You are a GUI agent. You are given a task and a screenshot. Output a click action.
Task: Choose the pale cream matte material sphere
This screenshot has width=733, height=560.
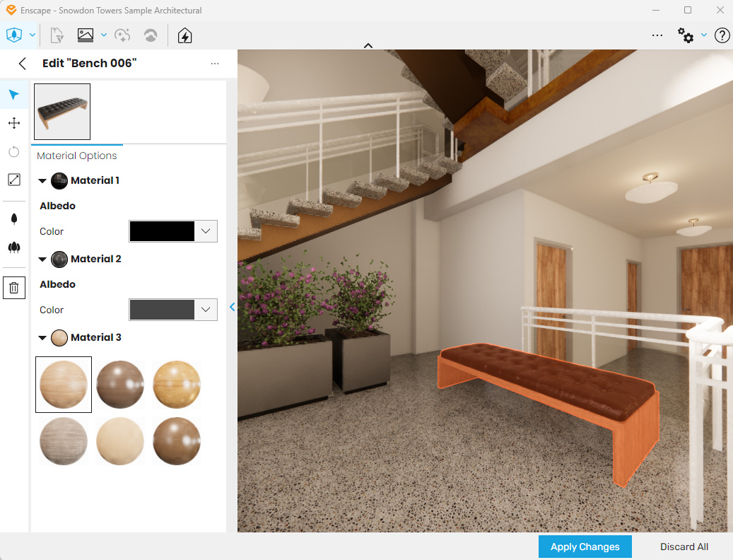[x=120, y=441]
